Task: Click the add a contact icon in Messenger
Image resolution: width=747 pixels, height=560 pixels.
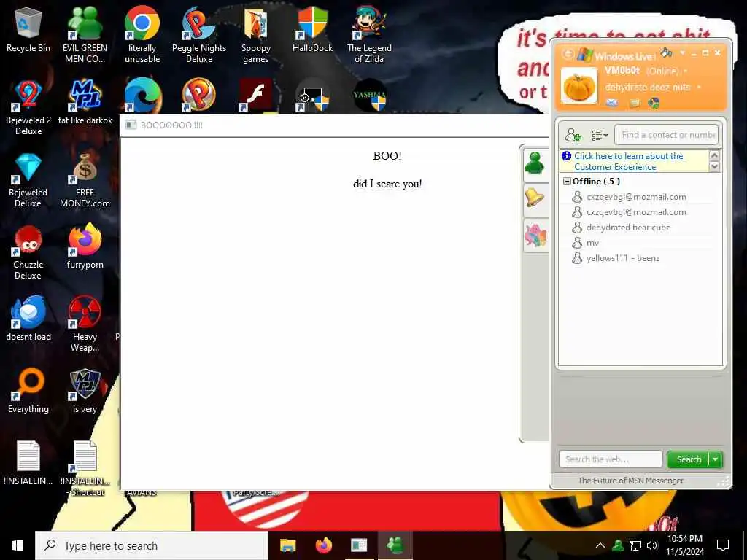Action: tap(573, 135)
